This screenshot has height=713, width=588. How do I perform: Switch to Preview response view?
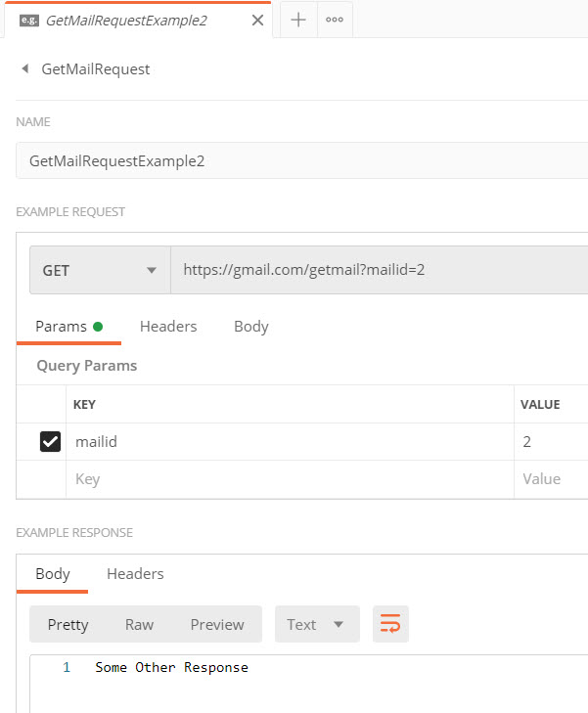coord(217,624)
